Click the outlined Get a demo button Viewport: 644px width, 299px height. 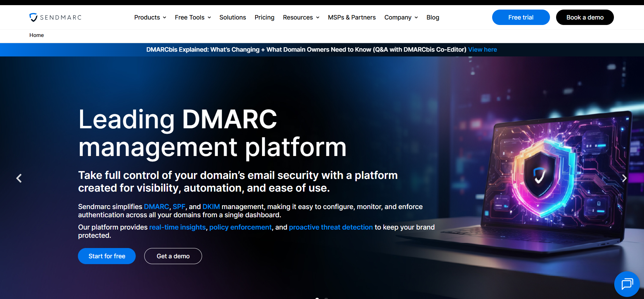click(173, 256)
